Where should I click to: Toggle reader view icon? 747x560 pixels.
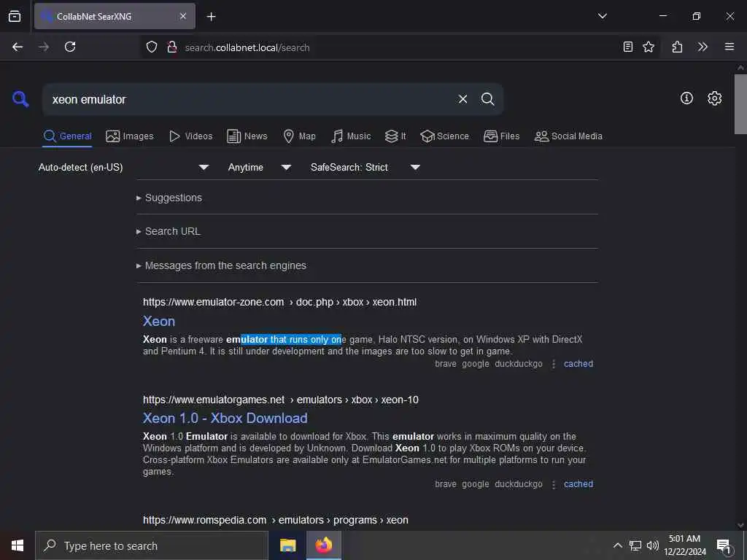click(628, 47)
